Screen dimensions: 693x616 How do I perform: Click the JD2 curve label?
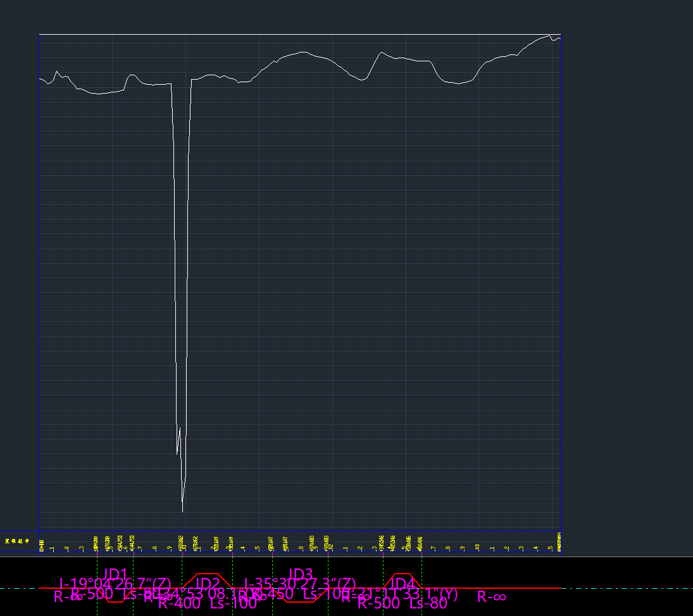[208, 583]
